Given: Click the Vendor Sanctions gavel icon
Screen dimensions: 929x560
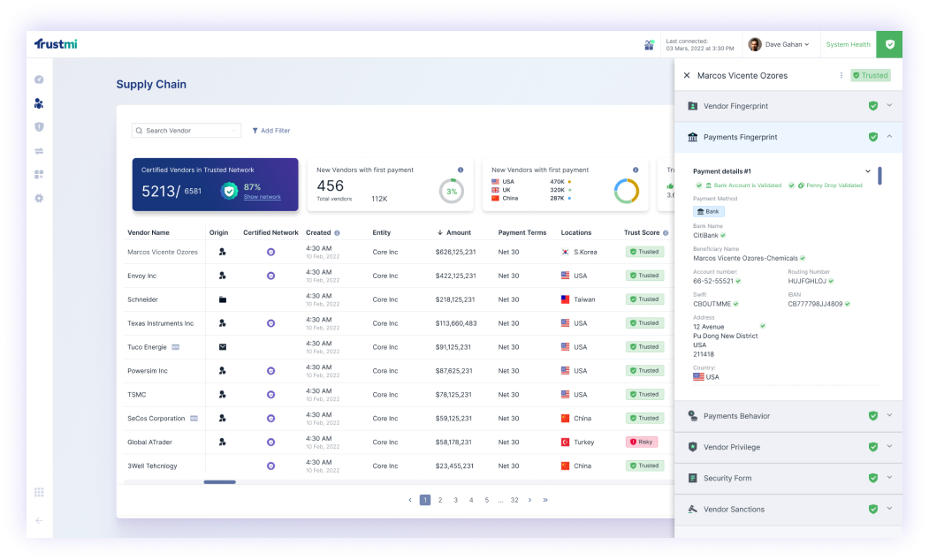Looking at the screenshot, I should pos(693,509).
